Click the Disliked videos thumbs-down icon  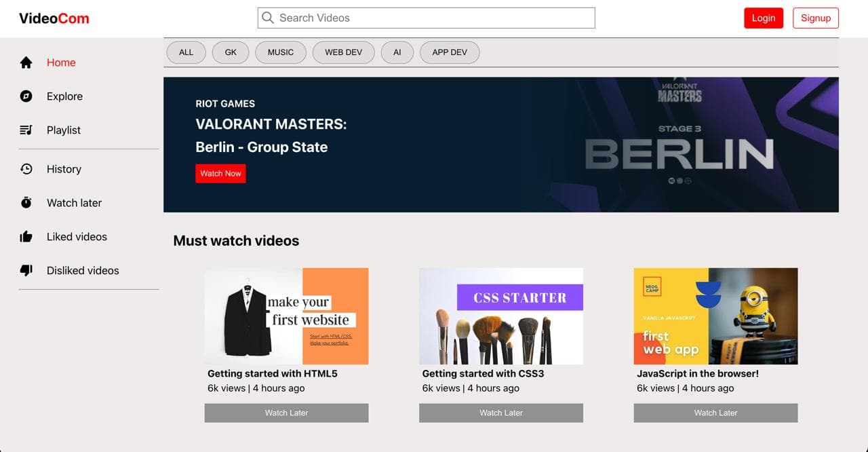point(26,271)
